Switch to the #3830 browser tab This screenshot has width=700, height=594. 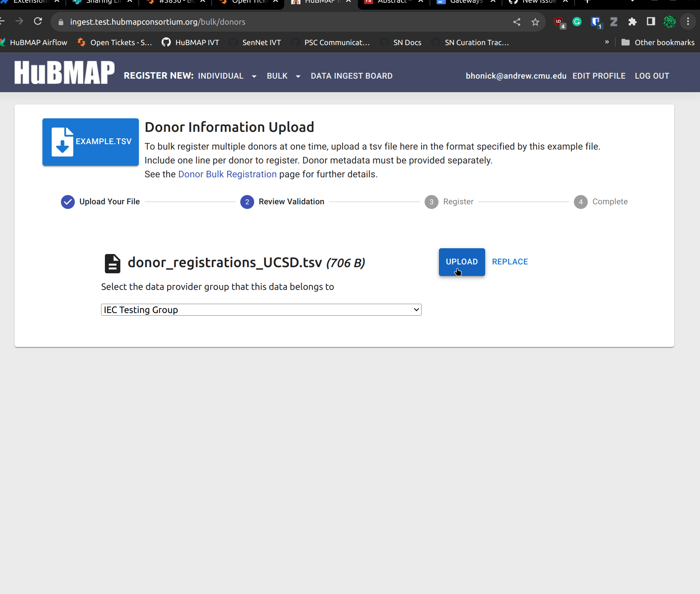[175, 2]
